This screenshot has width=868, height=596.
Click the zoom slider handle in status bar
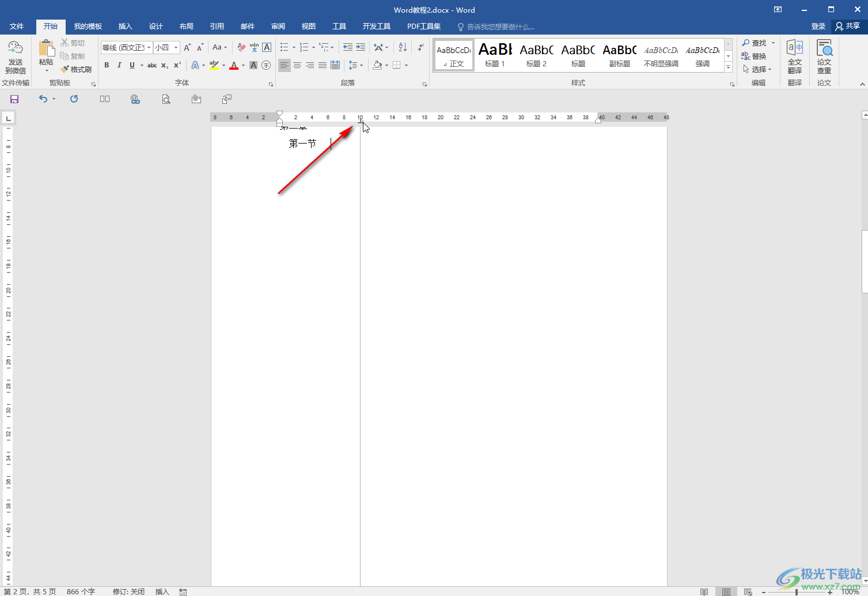tap(797, 592)
